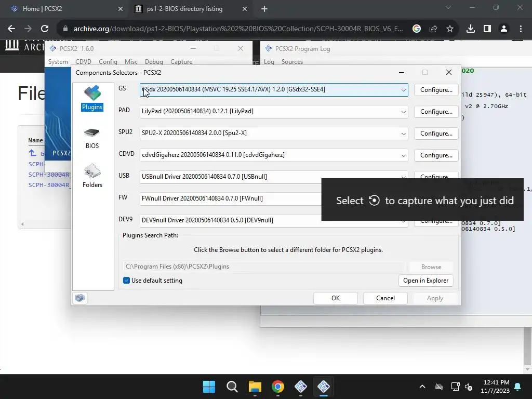The width and height of the screenshot is (532, 399).
Task: Open CDVD menu in PCSX2 window
Action: (83, 62)
